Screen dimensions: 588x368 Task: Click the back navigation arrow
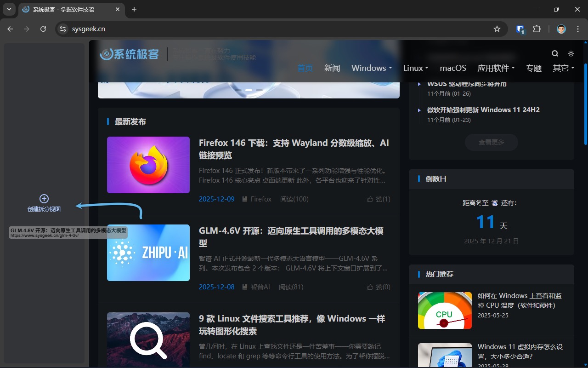coord(10,29)
